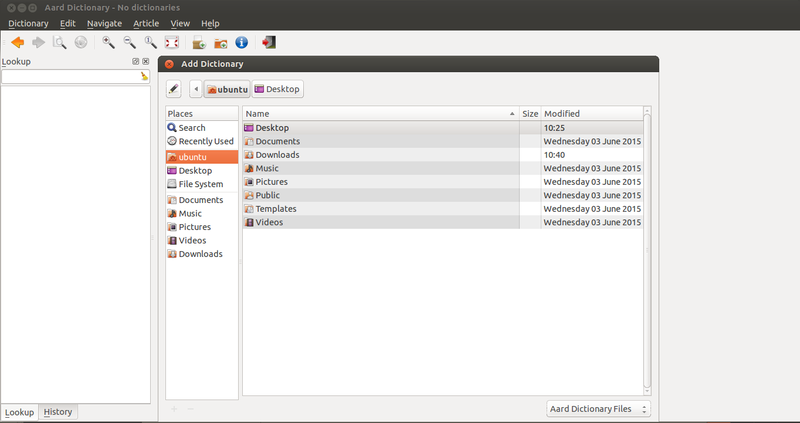Close the Lookup dock panel
This screenshot has height=423, width=800.
[145, 61]
